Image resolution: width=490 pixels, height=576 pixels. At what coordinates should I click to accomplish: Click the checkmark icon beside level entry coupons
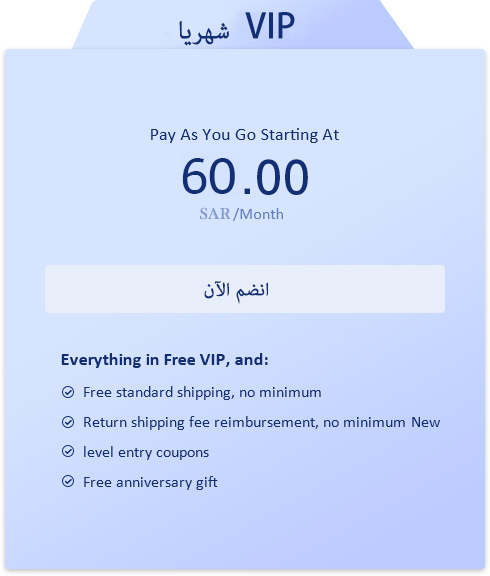tap(68, 451)
